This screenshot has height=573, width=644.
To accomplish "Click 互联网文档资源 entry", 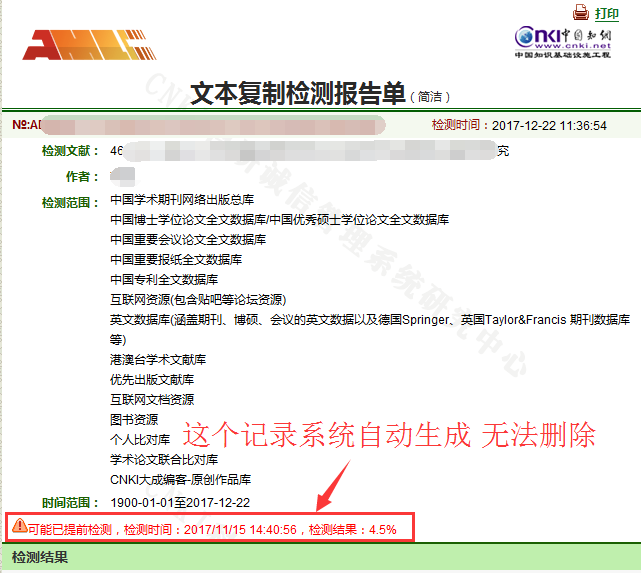I will (x=152, y=400).
